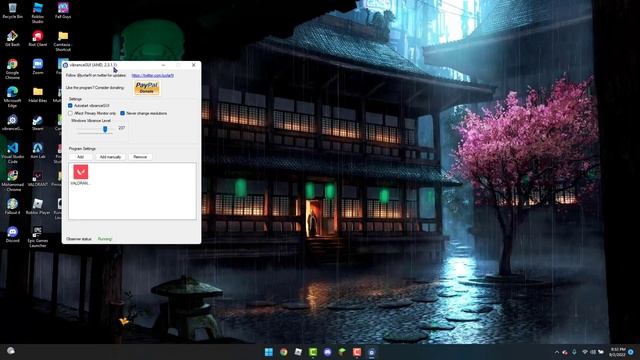Open the Wi-Fi network tray icon
640x360 pixels.
[584, 352]
